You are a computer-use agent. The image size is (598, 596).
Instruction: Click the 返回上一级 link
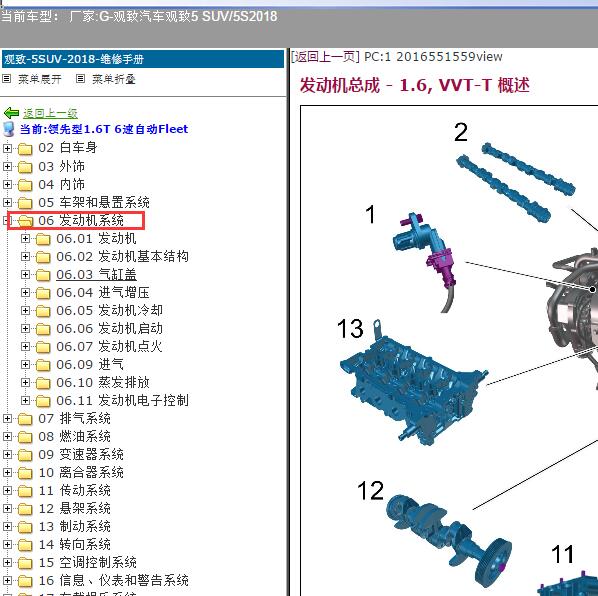tap(50, 113)
